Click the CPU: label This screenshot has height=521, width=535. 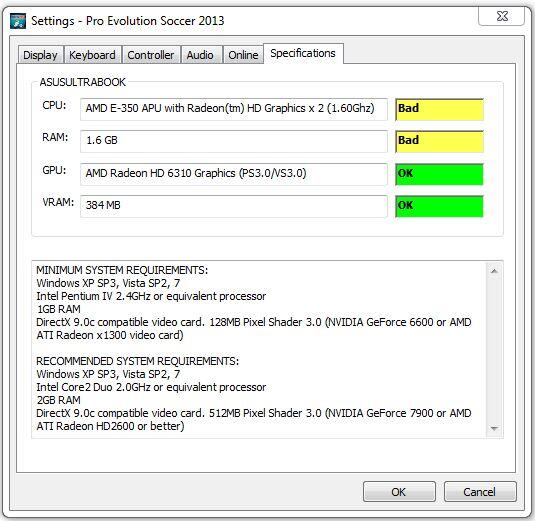(x=54, y=105)
